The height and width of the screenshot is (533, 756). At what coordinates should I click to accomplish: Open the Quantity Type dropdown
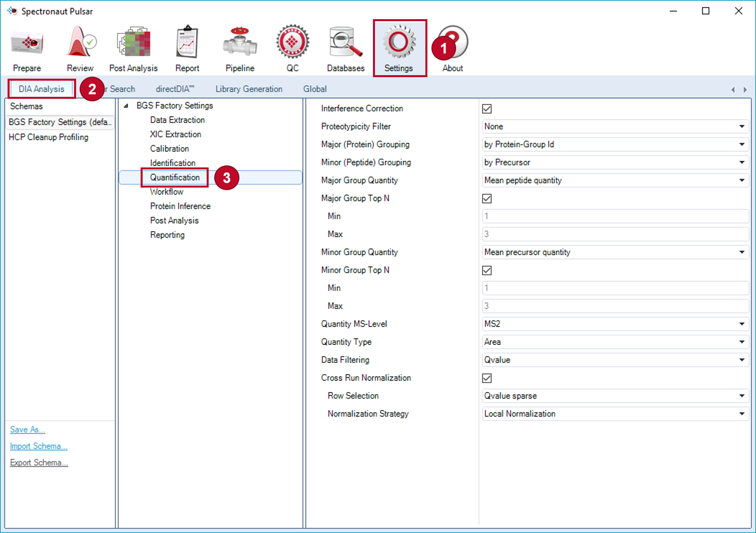615,342
